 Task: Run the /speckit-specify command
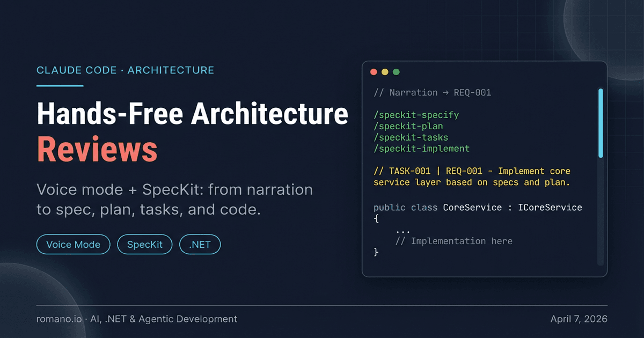pos(416,115)
